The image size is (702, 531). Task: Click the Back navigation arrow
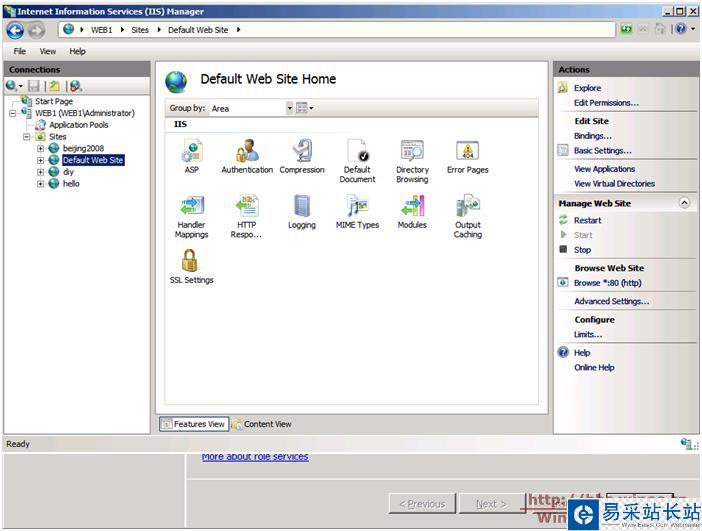coord(15,30)
